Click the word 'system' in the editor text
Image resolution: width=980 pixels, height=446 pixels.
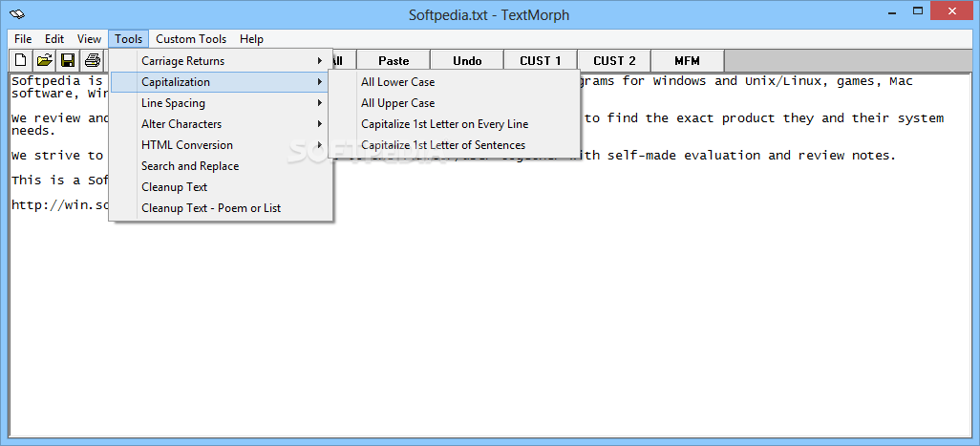click(921, 118)
